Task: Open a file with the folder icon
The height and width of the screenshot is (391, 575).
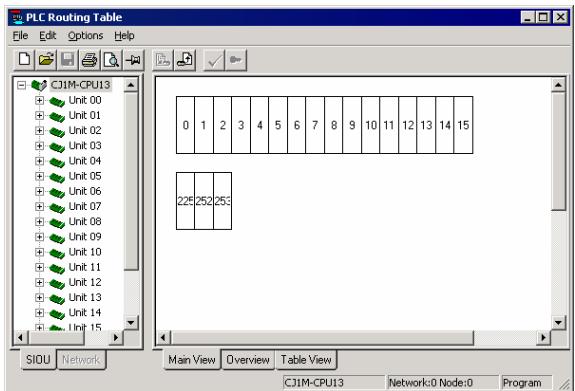Action: pos(46,59)
